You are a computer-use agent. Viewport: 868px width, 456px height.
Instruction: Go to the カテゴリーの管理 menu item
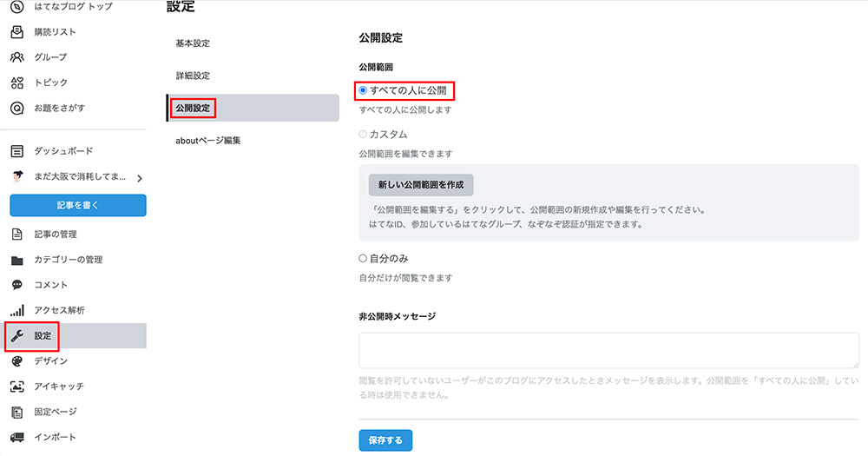68,260
